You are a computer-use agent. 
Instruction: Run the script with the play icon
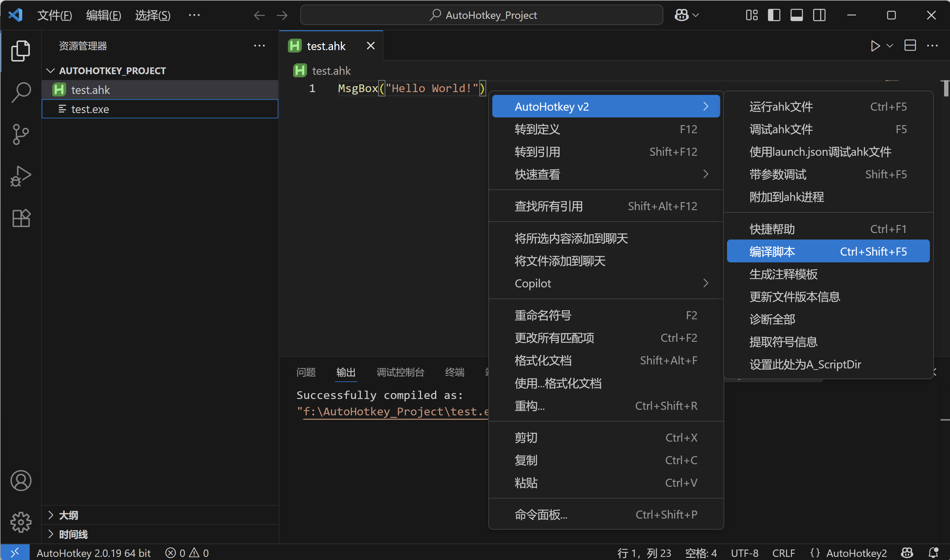click(x=875, y=46)
